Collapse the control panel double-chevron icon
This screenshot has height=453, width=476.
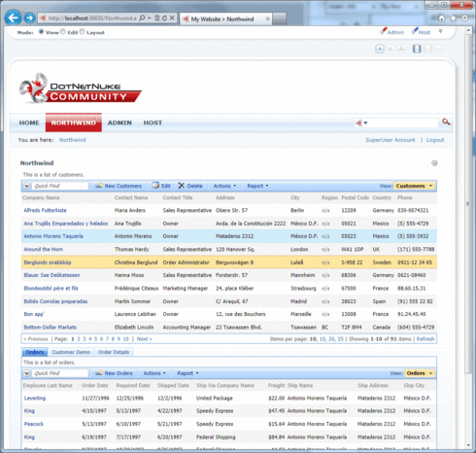440,31
